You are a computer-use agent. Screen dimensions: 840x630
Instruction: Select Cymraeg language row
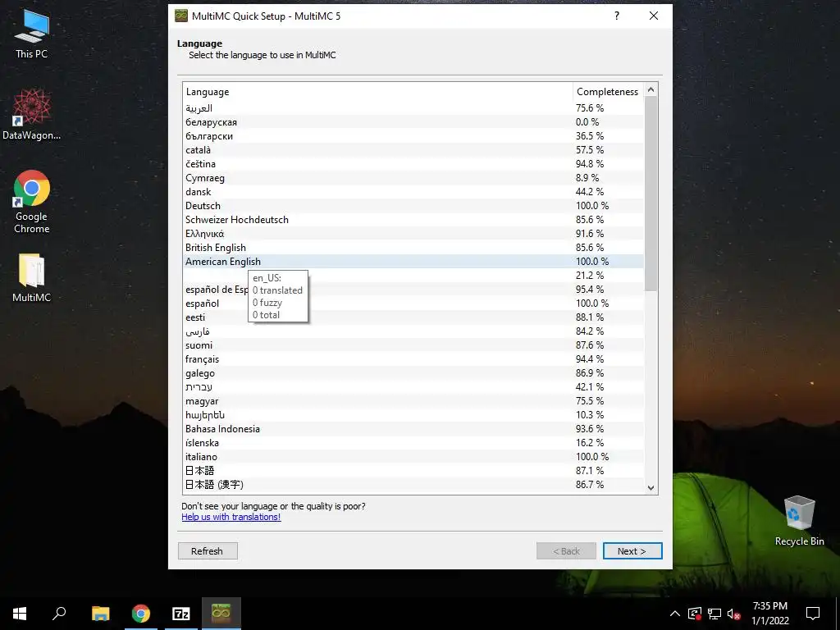click(x=413, y=178)
